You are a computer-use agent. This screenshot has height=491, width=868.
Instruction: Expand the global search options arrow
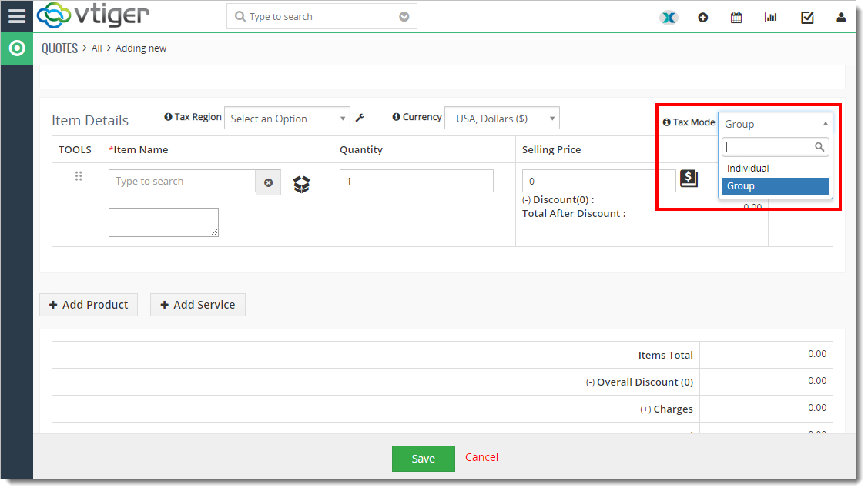pyautogui.click(x=404, y=17)
